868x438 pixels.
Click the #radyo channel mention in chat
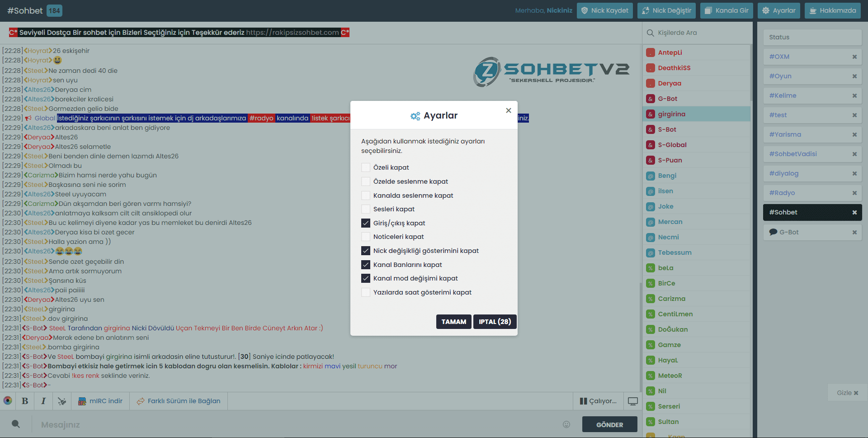(261, 118)
